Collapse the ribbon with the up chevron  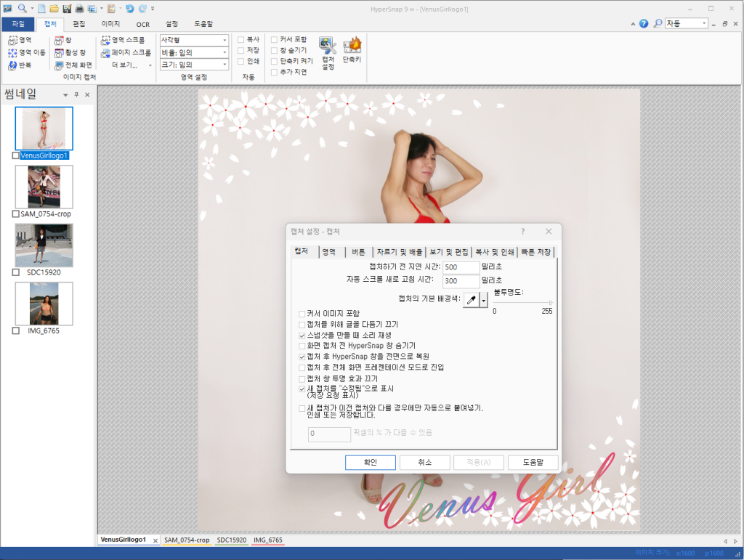click(633, 24)
